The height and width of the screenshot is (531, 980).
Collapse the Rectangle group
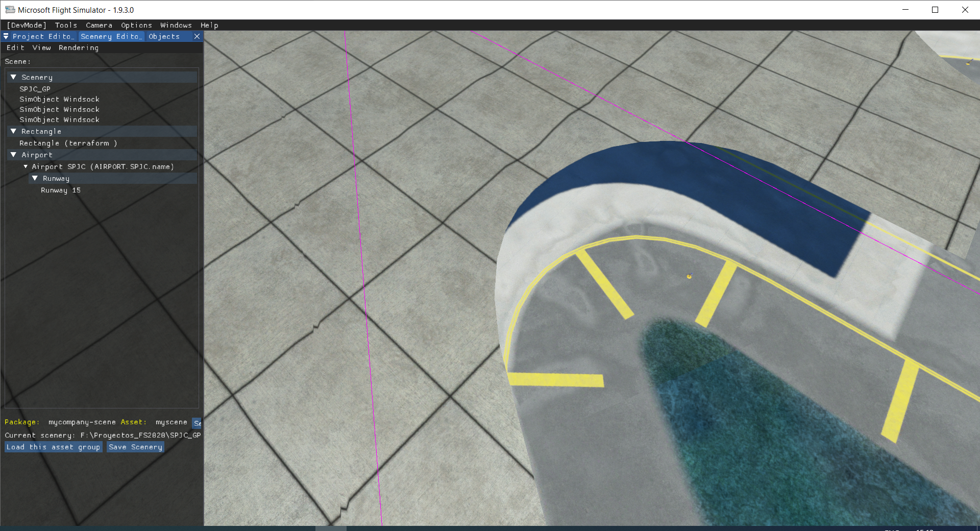(13, 131)
